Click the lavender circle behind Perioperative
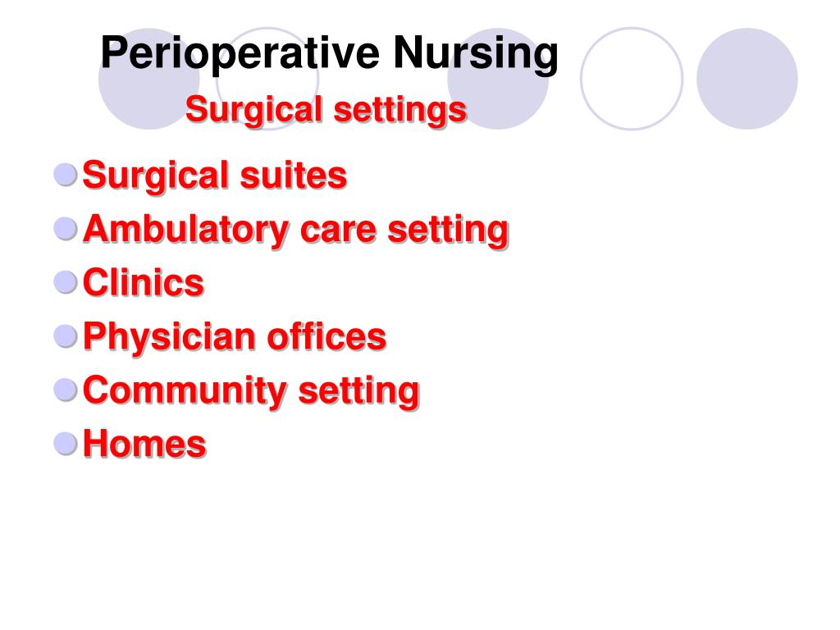The height and width of the screenshot is (630, 840). coord(149,79)
